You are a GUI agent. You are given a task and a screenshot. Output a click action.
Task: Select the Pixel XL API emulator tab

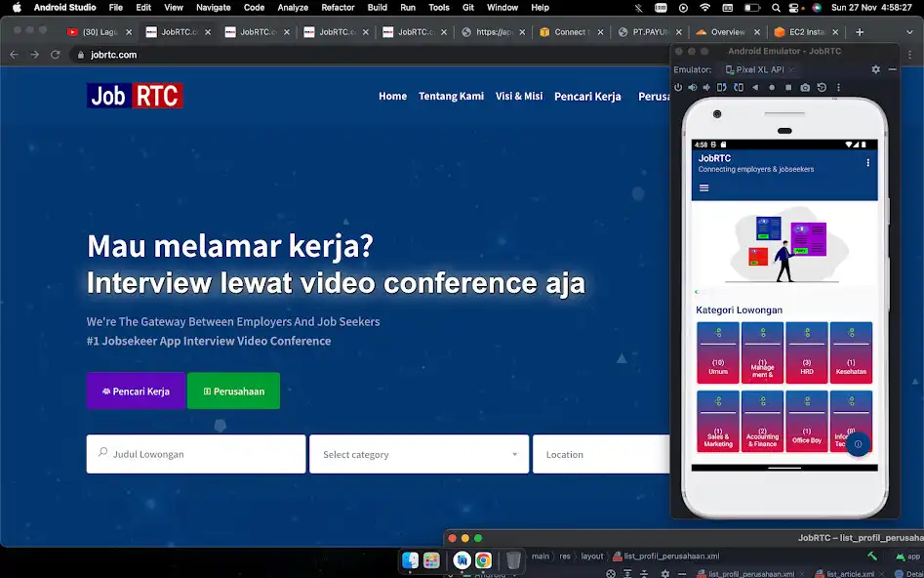tap(760, 69)
